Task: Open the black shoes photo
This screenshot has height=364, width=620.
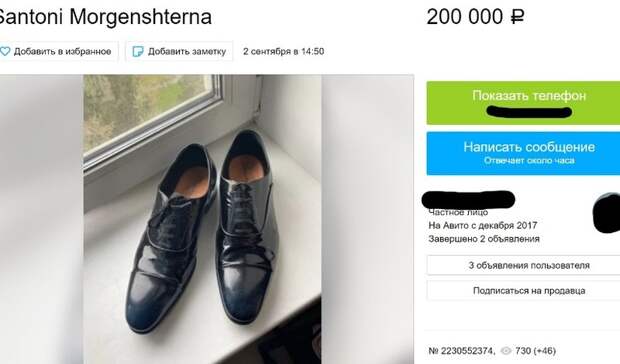Action: pyautogui.click(x=202, y=219)
